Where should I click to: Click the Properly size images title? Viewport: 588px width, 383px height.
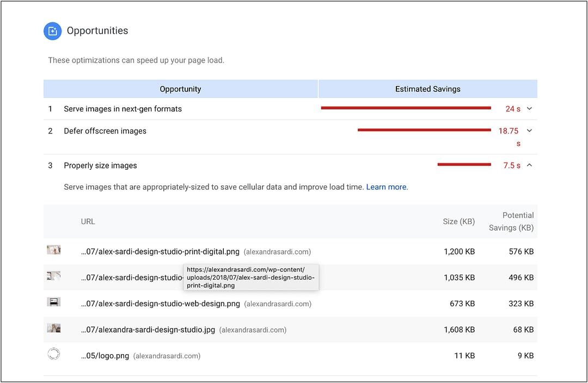tap(100, 165)
